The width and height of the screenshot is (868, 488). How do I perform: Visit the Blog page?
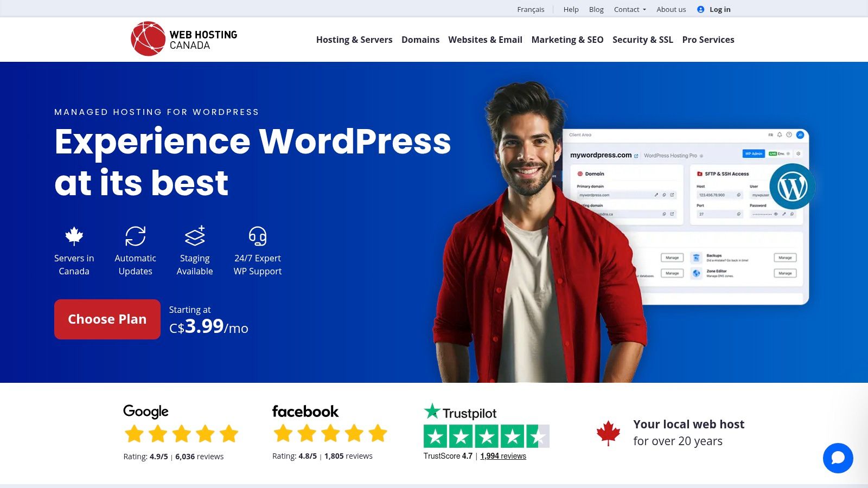point(596,9)
